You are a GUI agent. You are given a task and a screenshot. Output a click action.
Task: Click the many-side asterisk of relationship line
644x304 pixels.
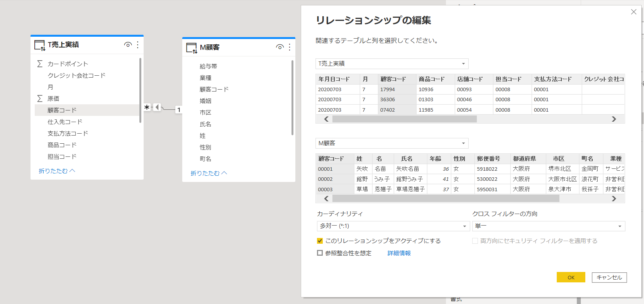[147, 107]
